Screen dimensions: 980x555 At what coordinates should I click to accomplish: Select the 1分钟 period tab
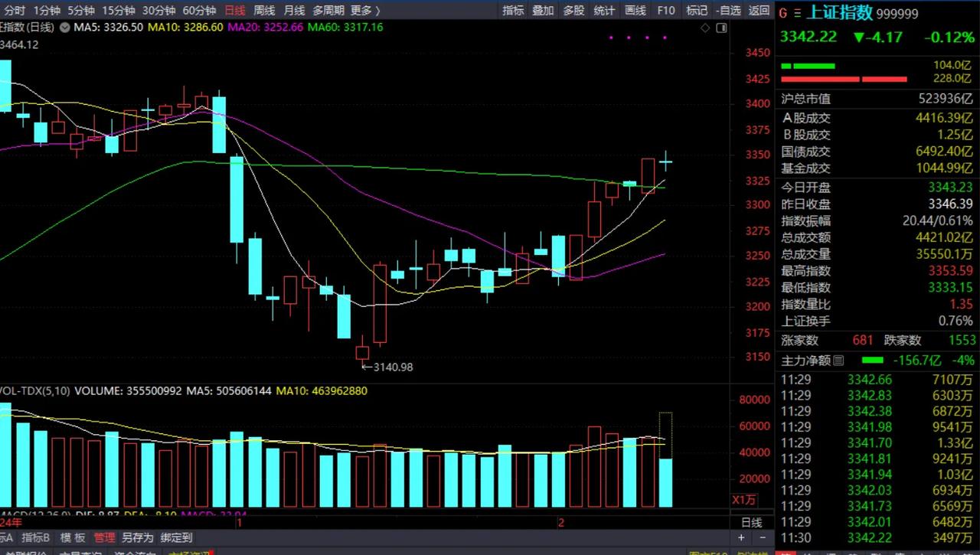coord(47,10)
